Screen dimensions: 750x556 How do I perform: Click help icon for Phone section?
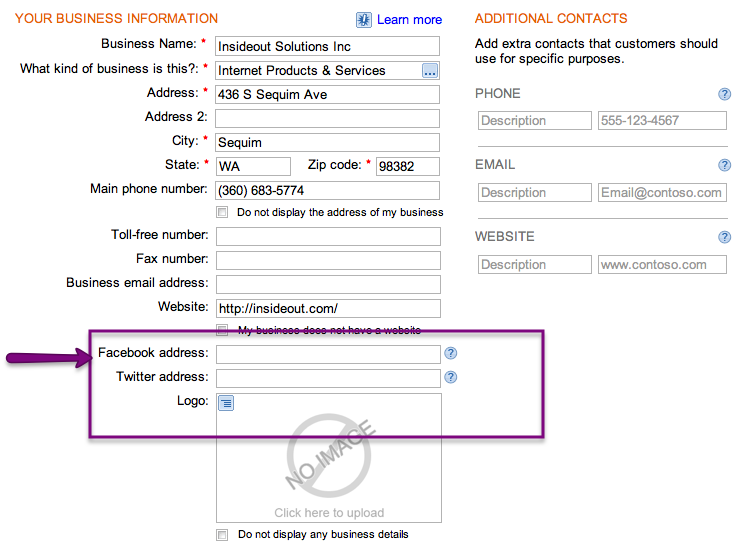[x=724, y=94]
